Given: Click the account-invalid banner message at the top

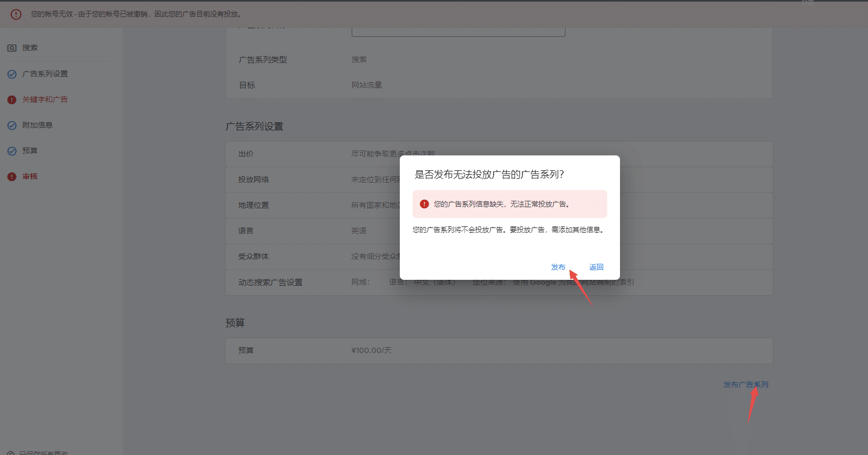Looking at the screenshot, I should (x=136, y=14).
